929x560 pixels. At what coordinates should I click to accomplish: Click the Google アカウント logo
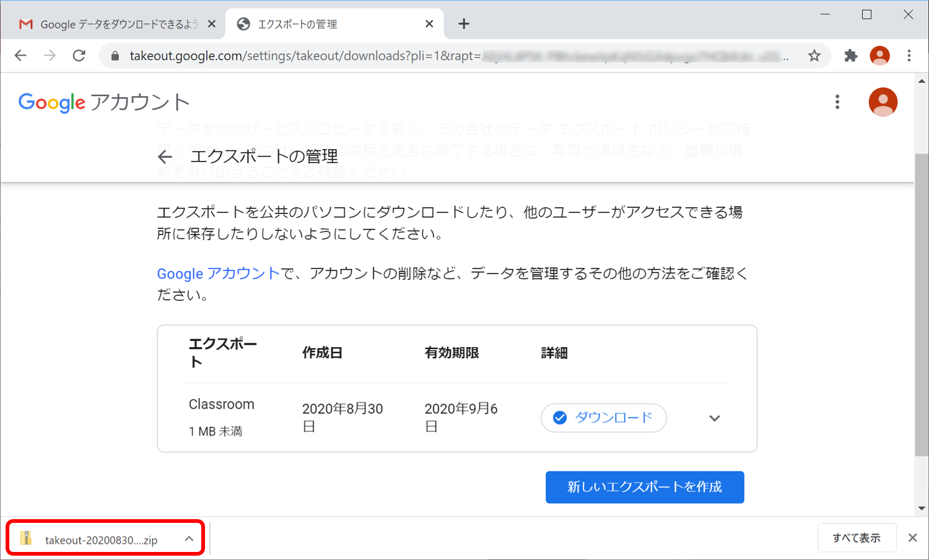tap(104, 102)
